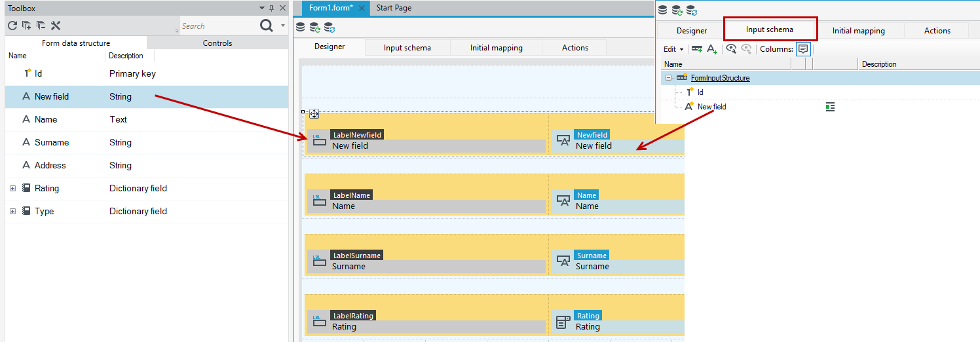Open the Toolbox tools settings icon
The height and width of the screenshot is (342, 980).
pyautogui.click(x=56, y=26)
